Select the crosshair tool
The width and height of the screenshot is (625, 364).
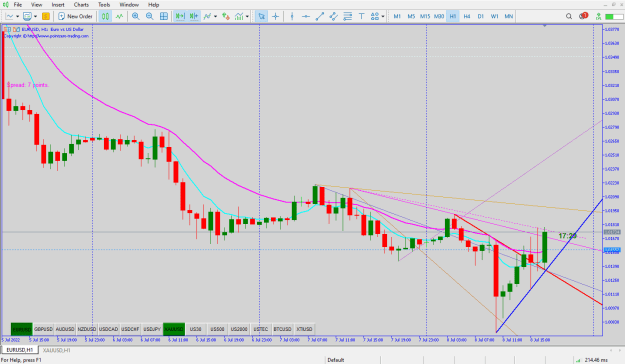[x=275, y=16]
